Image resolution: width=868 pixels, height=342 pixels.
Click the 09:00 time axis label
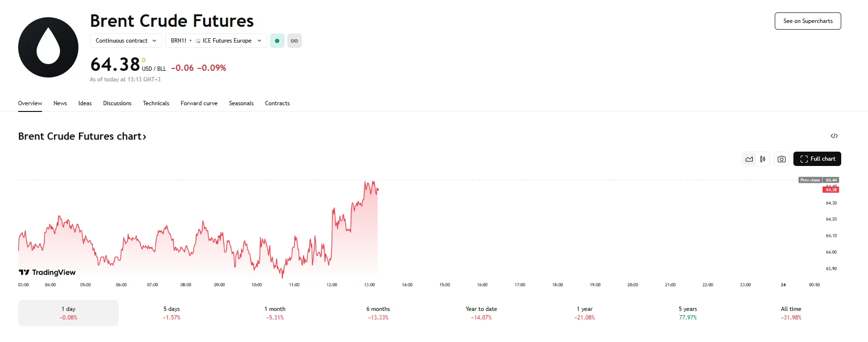220,285
